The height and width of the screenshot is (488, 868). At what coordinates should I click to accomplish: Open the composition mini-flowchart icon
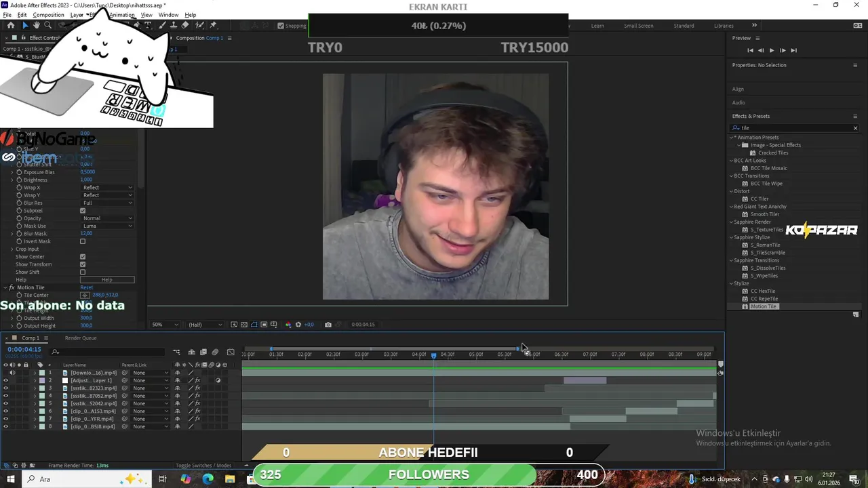[176, 352]
